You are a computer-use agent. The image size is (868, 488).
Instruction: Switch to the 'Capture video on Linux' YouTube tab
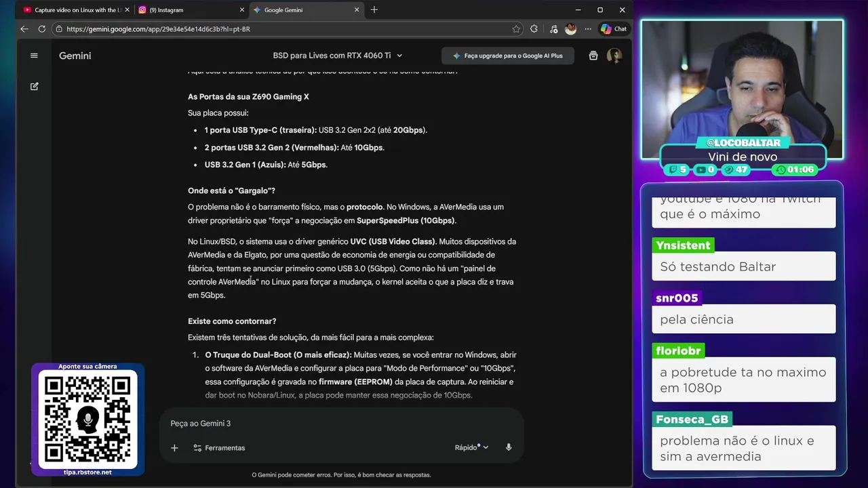[73, 10]
